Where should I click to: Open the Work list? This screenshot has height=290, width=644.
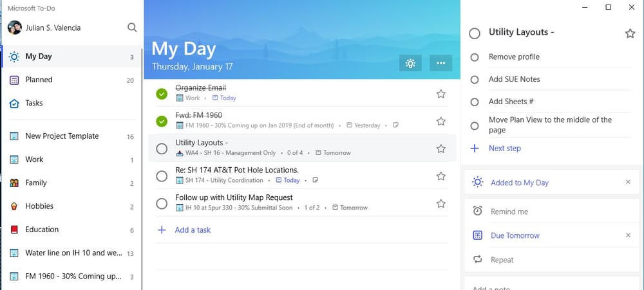click(71, 159)
